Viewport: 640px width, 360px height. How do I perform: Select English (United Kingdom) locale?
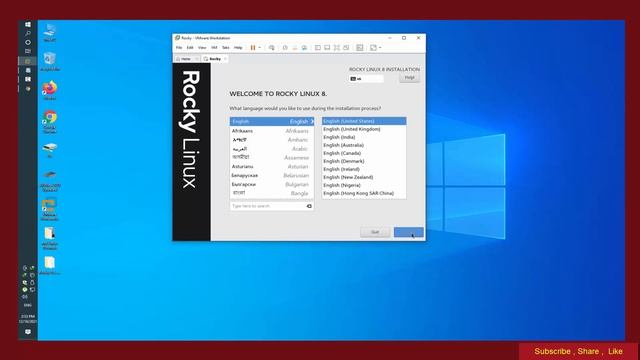364,129
